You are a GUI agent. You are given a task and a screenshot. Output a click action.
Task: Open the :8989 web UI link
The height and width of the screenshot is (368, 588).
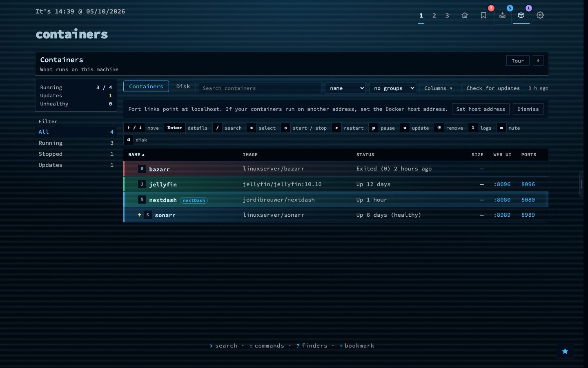pyautogui.click(x=502, y=215)
